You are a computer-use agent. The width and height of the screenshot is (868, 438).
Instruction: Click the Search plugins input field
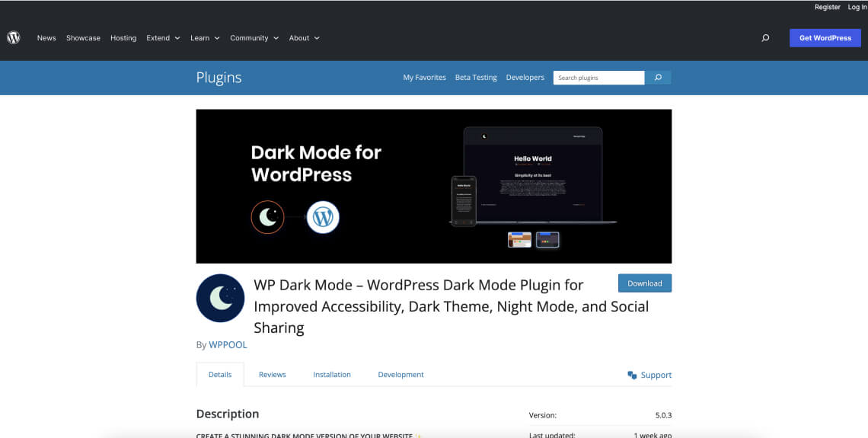(598, 78)
